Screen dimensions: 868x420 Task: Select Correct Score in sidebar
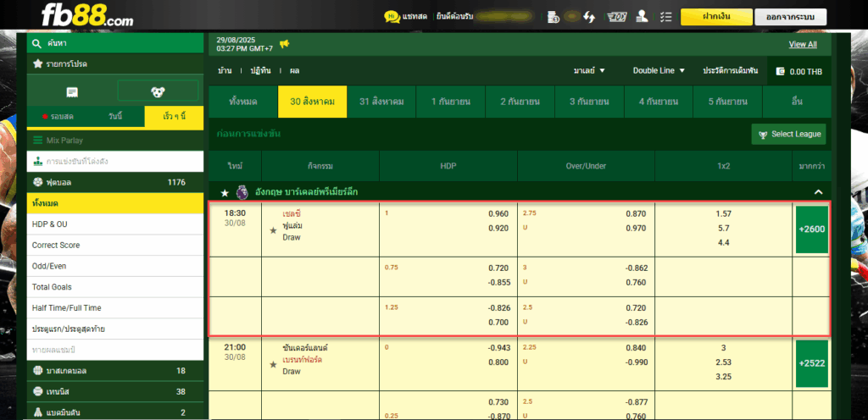115,246
